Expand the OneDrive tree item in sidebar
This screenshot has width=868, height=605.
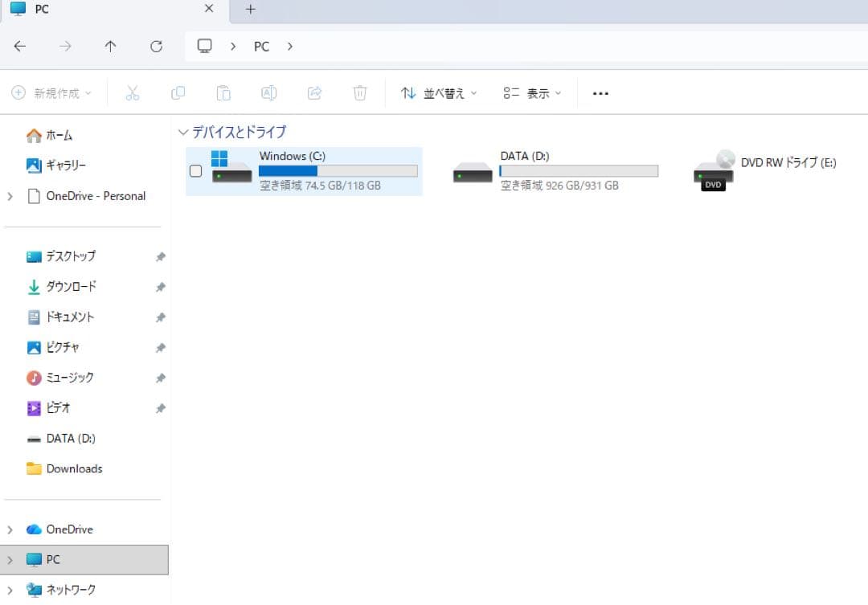10,529
